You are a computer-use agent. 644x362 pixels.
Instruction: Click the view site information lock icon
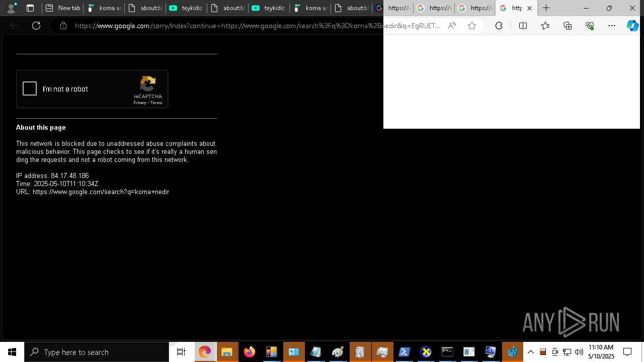[63, 26]
